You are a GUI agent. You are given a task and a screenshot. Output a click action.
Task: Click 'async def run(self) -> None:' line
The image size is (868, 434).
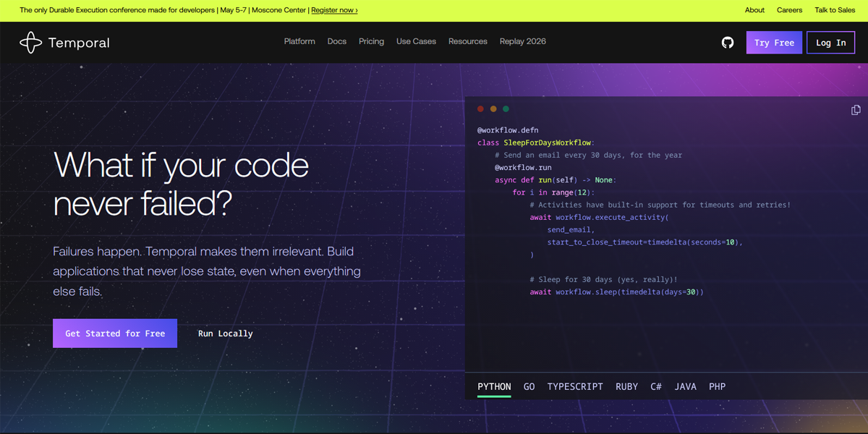(556, 180)
